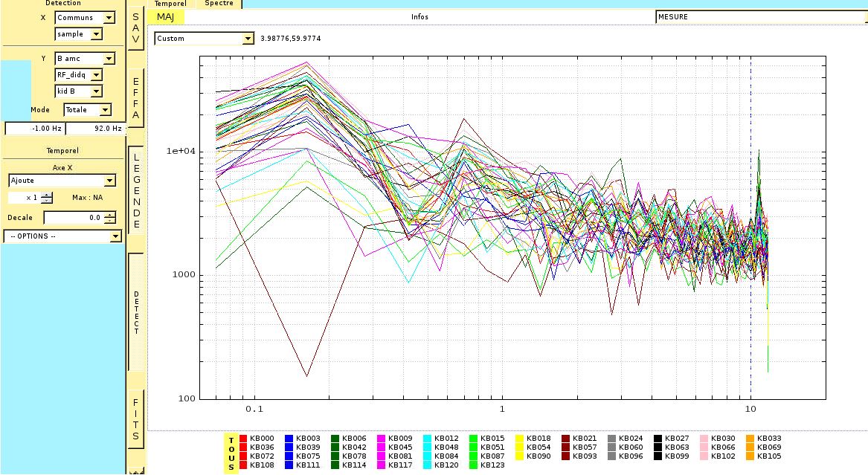Toggle the LEGENDE vertical button
Screen dimensions: 868x475
click(135, 189)
